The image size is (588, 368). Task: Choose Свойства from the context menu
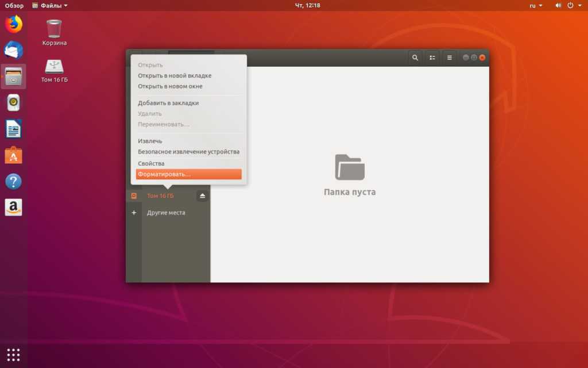151,163
